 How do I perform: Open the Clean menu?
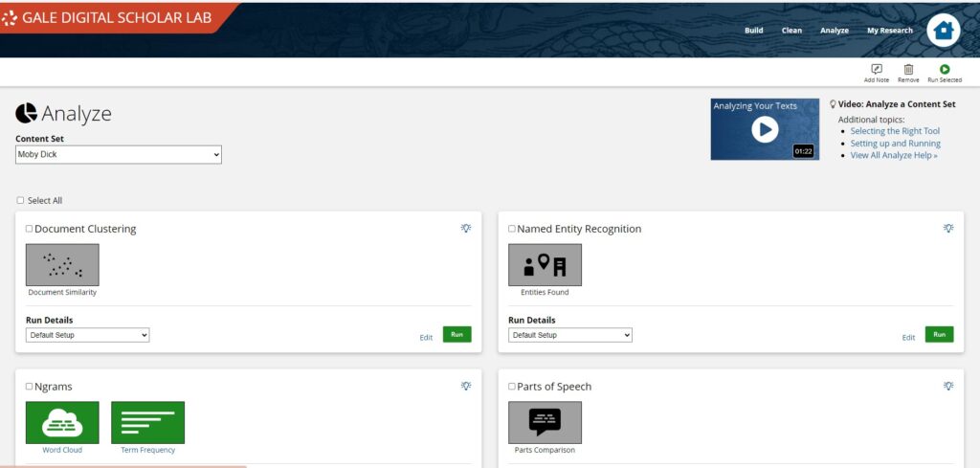pyautogui.click(x=791, y=30)
